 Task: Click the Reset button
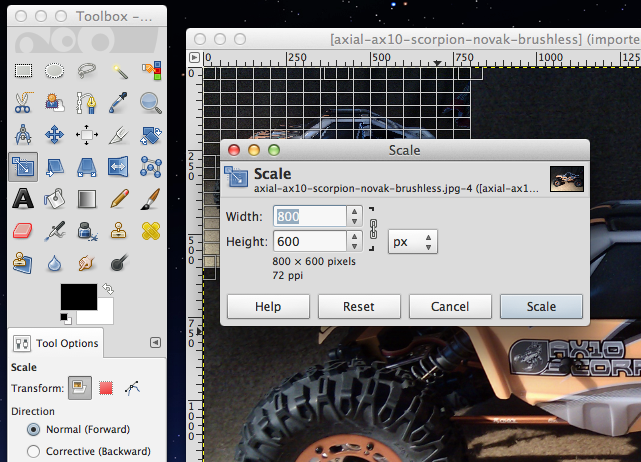(x=359, y=306)
